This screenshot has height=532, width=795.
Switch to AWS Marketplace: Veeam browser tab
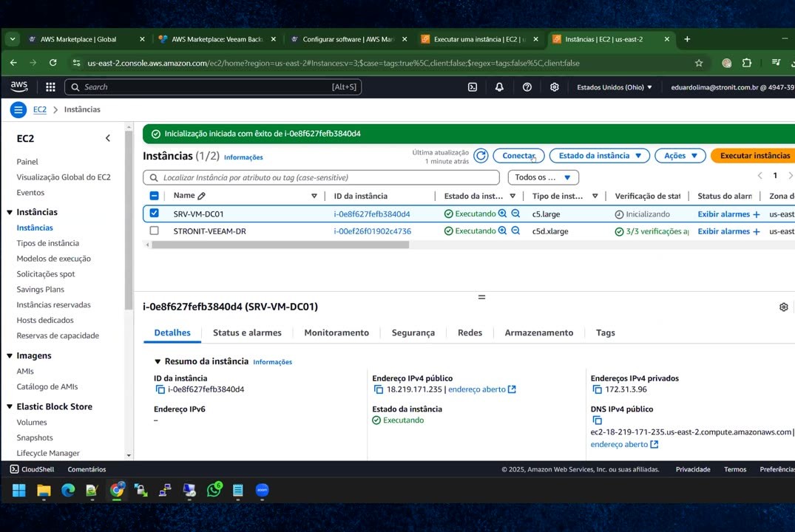tap(217, 39)
